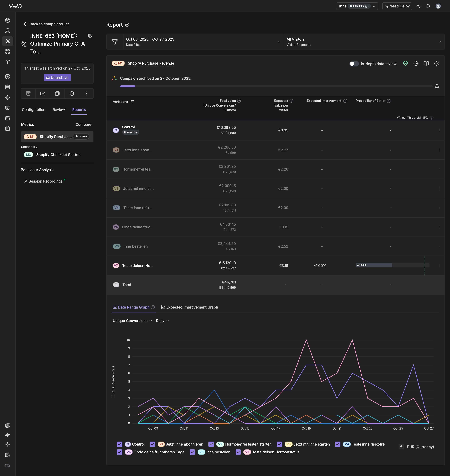The image size is (450, 476).
Task: Click the variations filter funnel icon
Action: pos(132,102)
